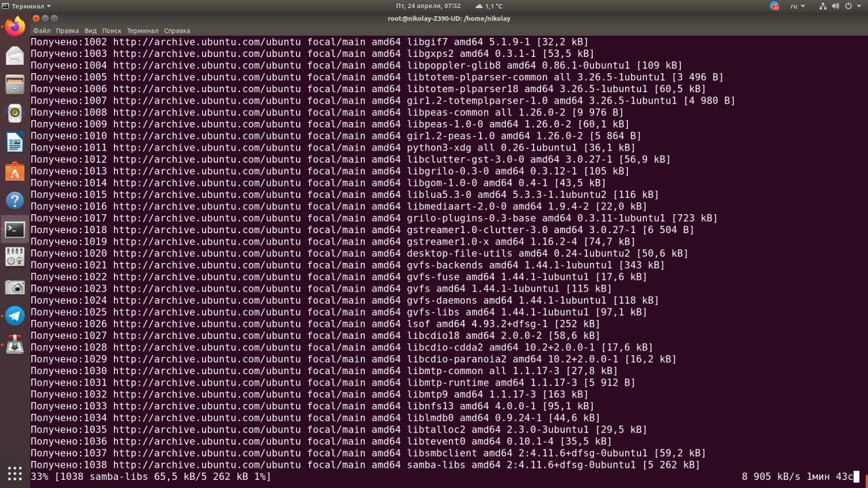Open the Терминал menu in window menubar
The image size is (868, 488).
142,30
